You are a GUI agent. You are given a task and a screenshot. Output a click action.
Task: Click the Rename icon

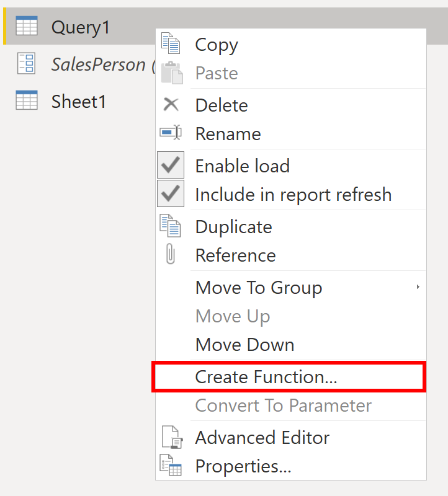(172, 134)
